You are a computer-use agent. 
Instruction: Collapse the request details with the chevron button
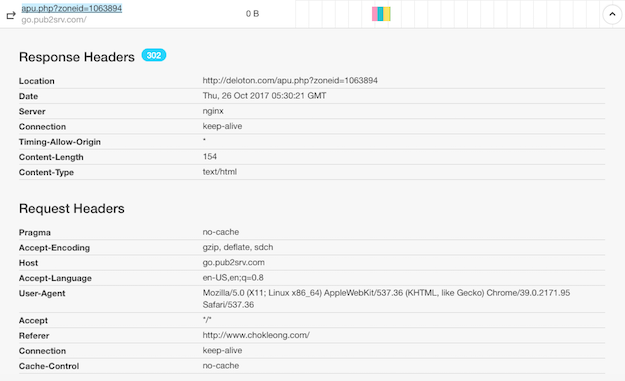(612, 14)
